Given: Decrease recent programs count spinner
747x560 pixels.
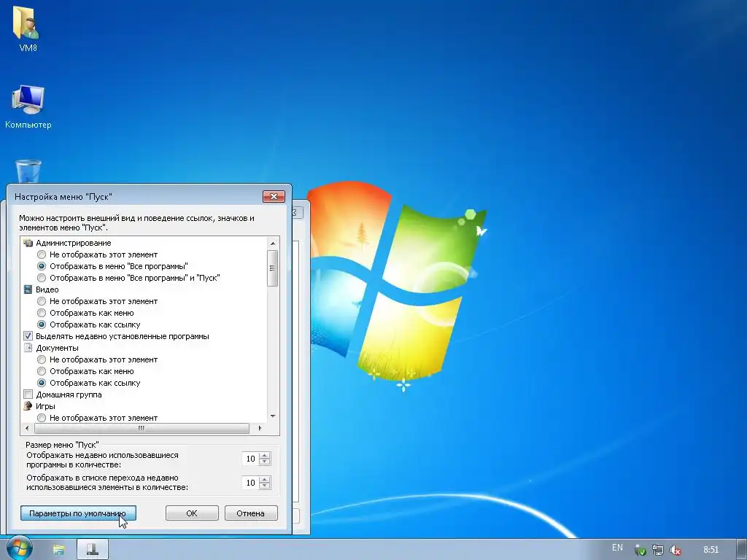Looking at the screenshot, I should point(264,462).
